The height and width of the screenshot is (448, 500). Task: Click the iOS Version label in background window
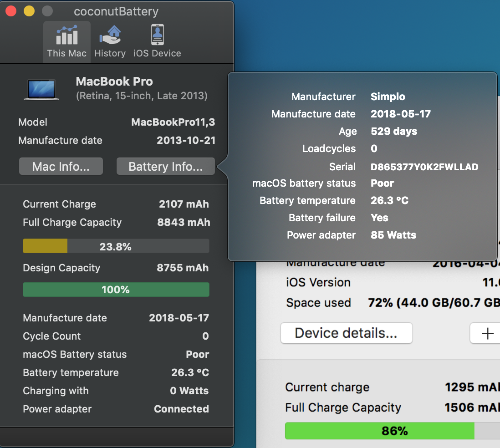click(x=318, y=283)
